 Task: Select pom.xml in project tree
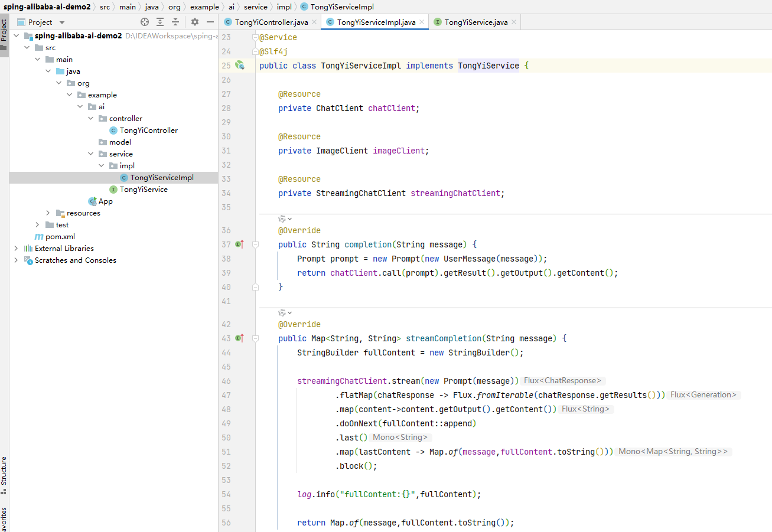click(60, 236)
